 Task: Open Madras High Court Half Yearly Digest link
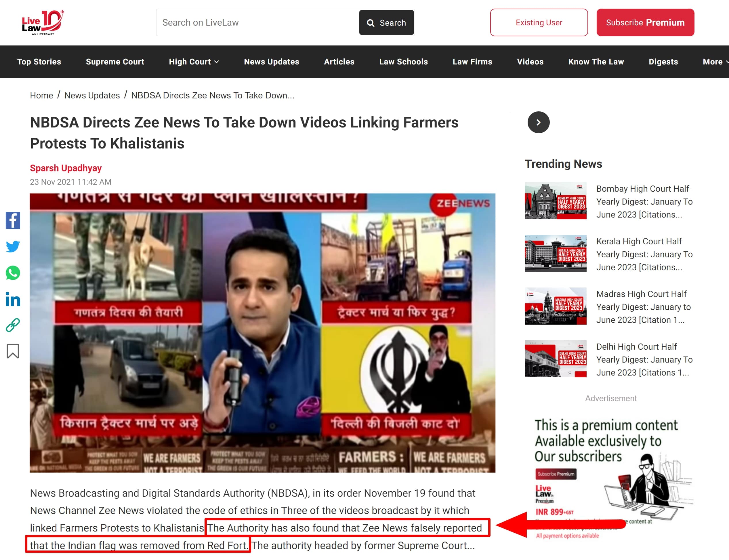pyautogui.click(x=643, y=307)
